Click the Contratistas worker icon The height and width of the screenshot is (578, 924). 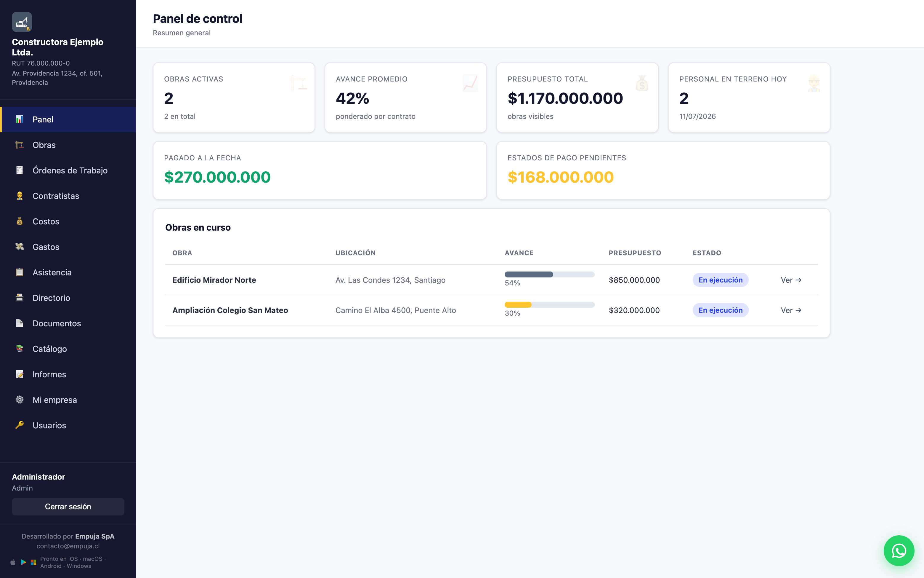coord(20,196)
